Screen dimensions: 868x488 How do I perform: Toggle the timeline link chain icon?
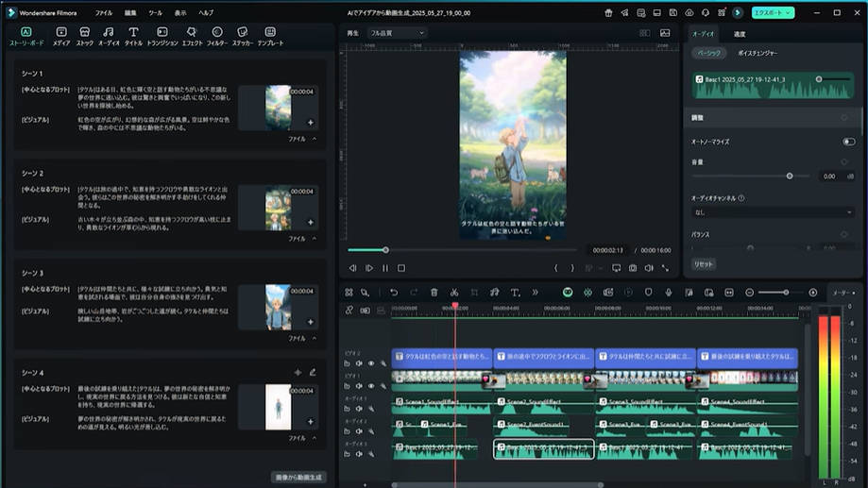coord(349,311)
